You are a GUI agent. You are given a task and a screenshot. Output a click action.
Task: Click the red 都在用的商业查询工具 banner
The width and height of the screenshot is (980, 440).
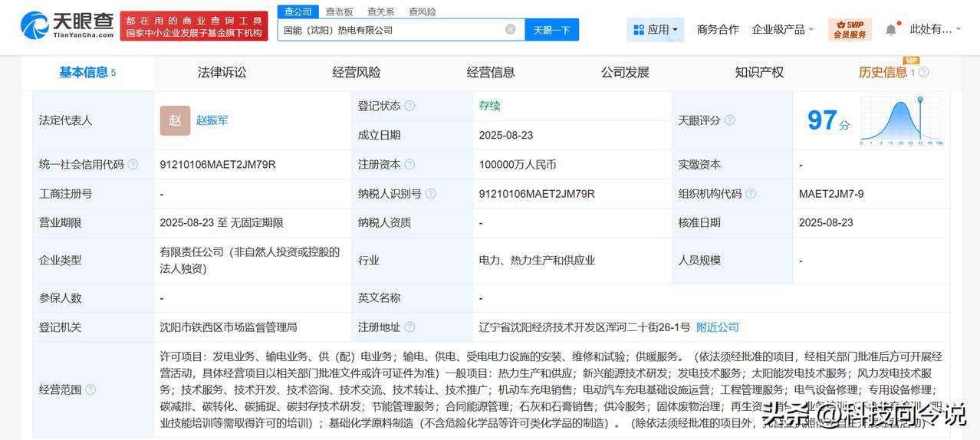pyautogui.click(x=194, y=26)
